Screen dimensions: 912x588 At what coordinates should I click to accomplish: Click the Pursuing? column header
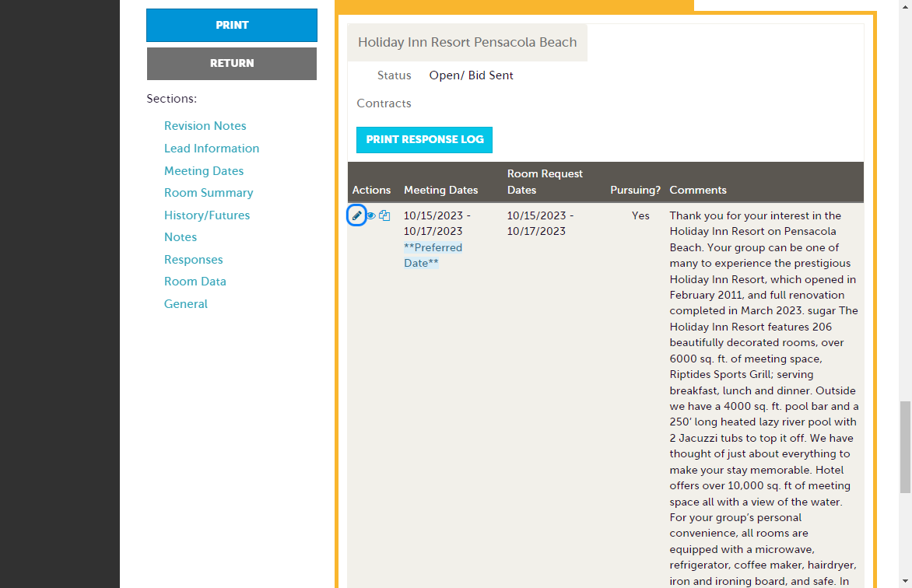tap(635, 191)
